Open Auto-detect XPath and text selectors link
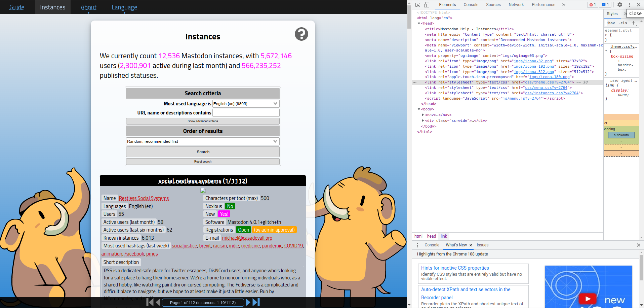 click(466, 293)
